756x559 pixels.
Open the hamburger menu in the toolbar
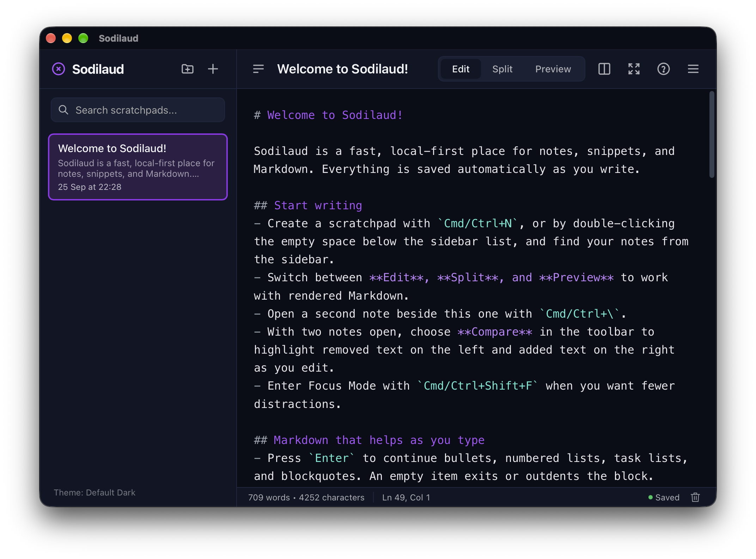(693, 69)
